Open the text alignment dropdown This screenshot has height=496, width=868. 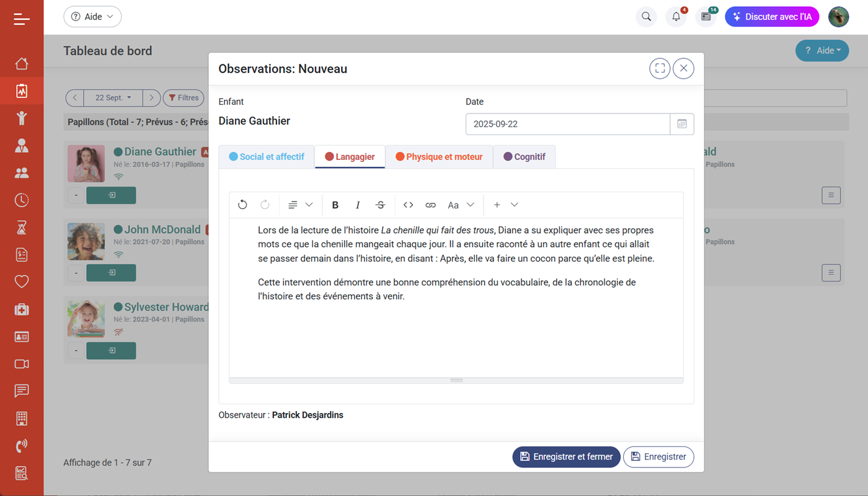click(x=300, y=205)
